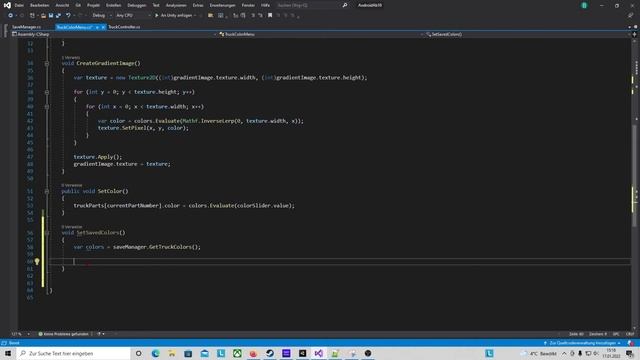Click the texture.Apply() code line
This screenshot has height=360, width=640.
pyautogui.click(x=98, y=157)
